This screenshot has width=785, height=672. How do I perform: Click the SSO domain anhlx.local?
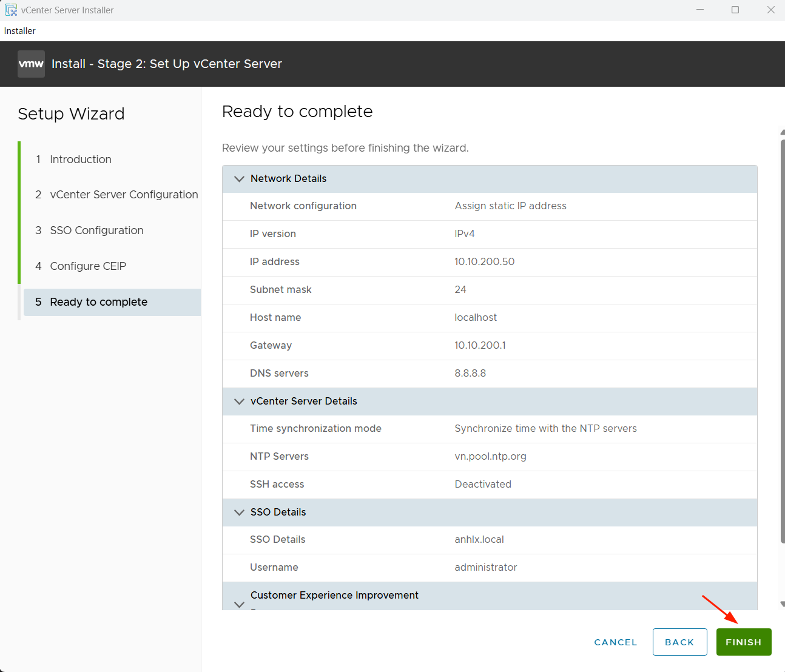tap(479, 540)
